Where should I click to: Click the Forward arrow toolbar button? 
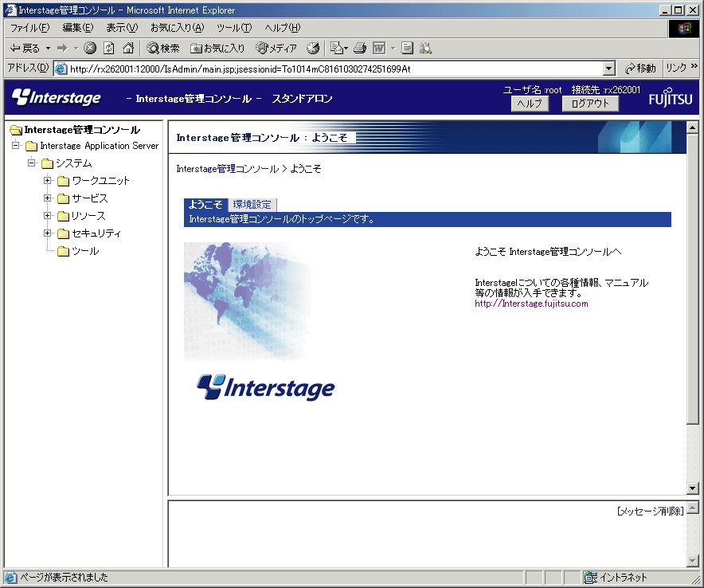coord(62,48)
